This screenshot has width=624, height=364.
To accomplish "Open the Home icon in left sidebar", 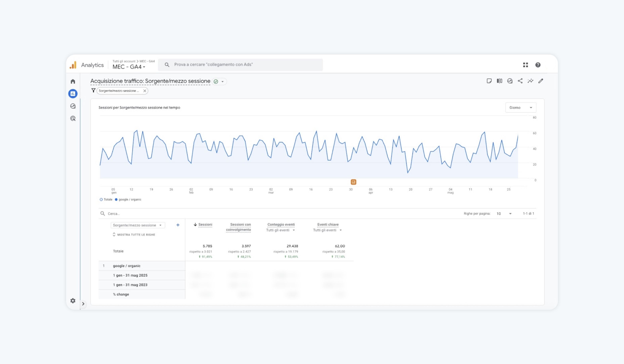I will click(73, 81).
